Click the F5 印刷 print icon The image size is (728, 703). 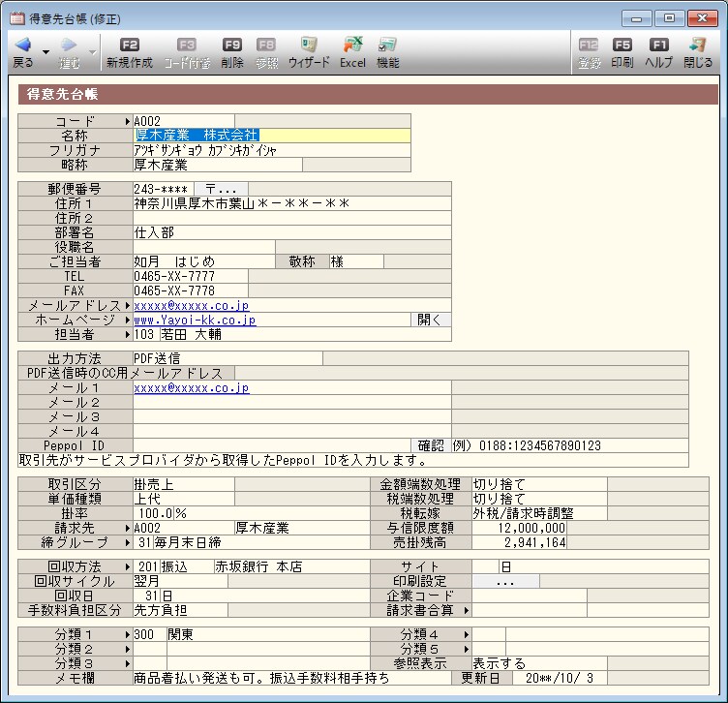[622, 45]
